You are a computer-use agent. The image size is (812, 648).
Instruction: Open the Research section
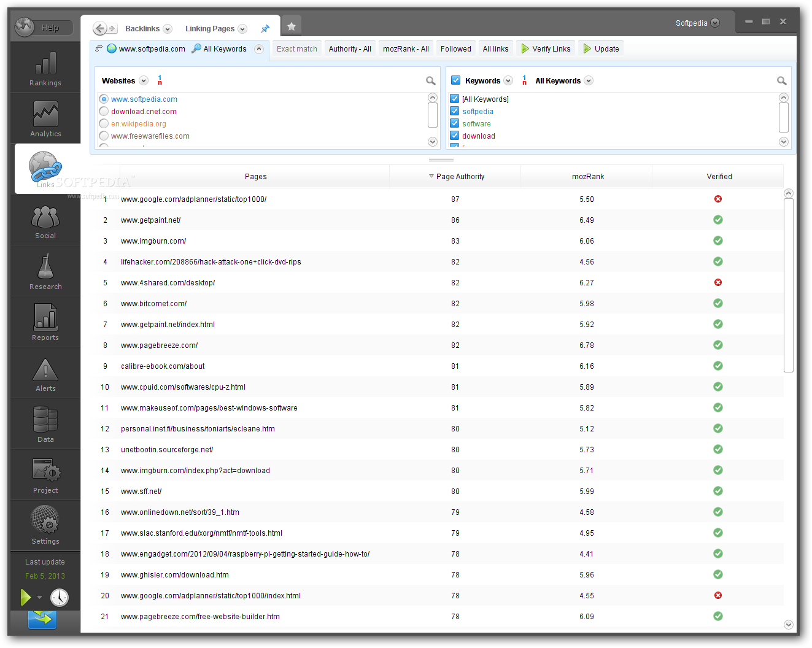pos(45,272)
